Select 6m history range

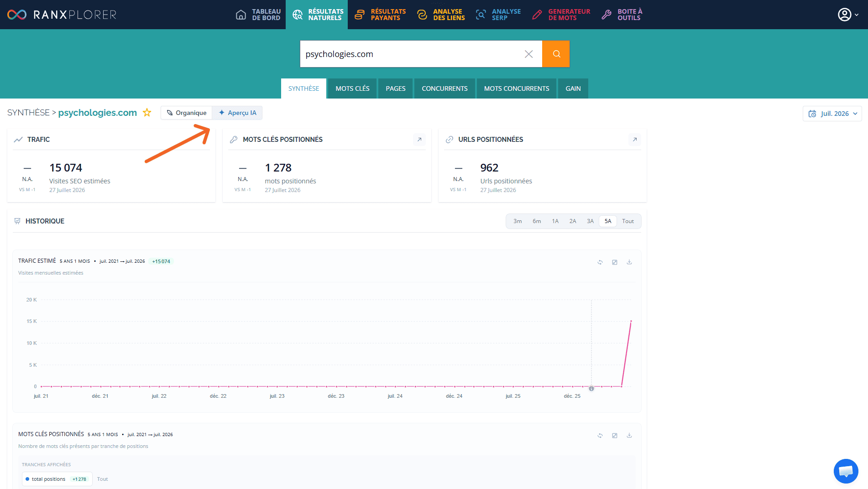tap(537, 221)
